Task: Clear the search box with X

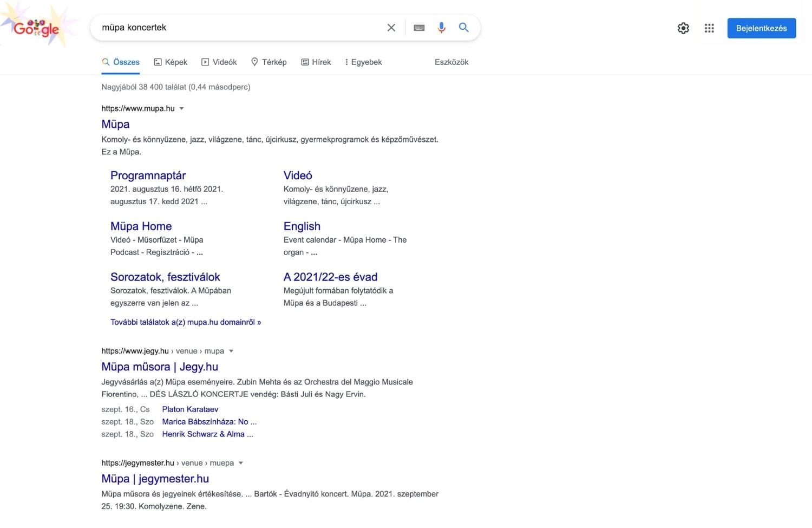Action: [391, 28]
